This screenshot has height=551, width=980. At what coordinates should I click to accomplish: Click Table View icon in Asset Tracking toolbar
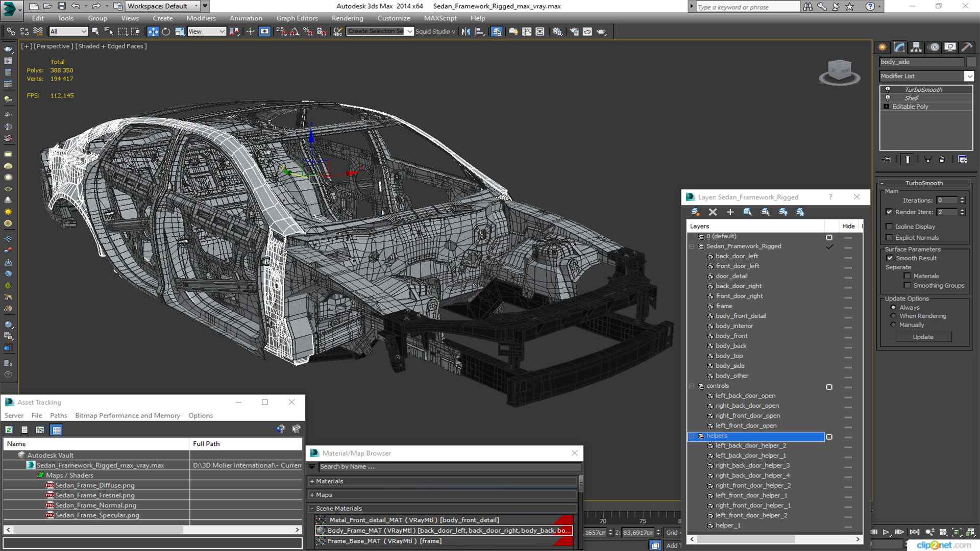pyautogui.click(x=56, y=430)
